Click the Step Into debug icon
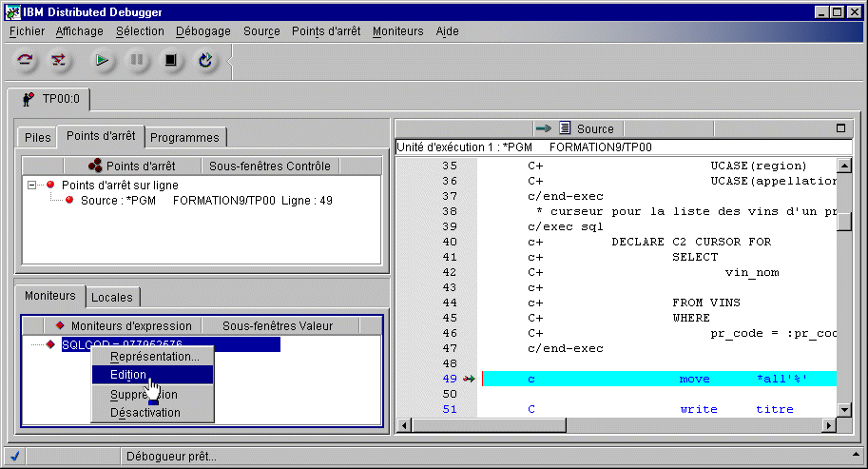The height and width of the screenshot is (469, 868). [59, 61]
